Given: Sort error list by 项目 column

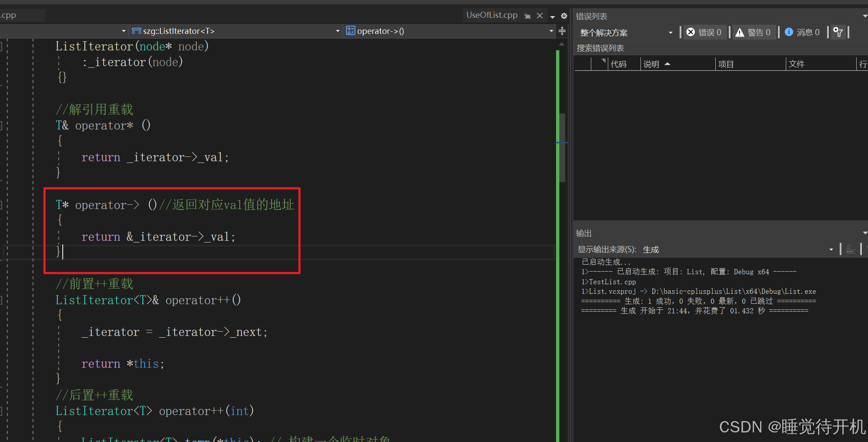Looking at the screenshot, I should click(x=751, y=64).
